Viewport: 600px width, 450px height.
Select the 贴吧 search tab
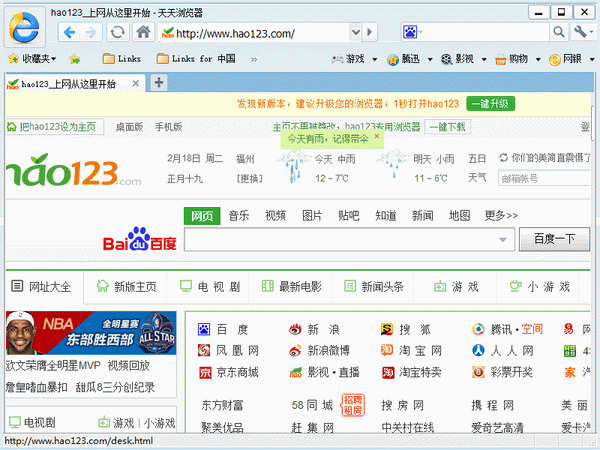[x=349, y=216]
